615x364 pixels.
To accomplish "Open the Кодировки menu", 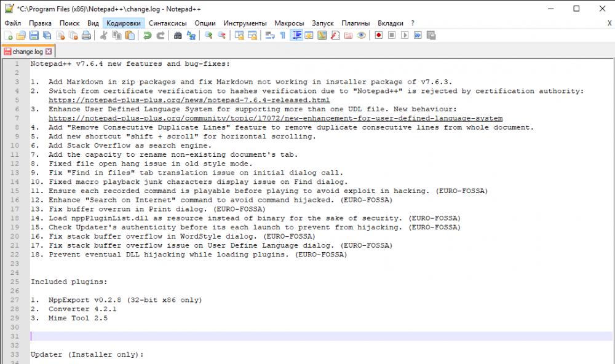I will (x=123, y=22).
